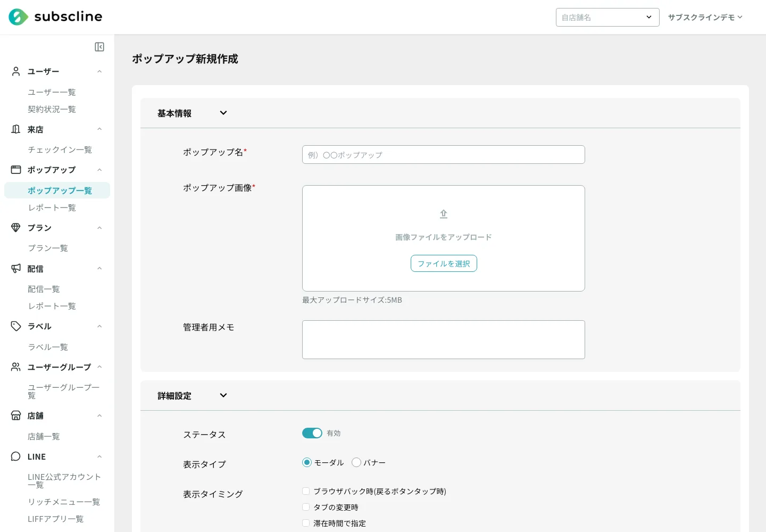This screenshot has width=766, height=532.
Task: Click the 配信 megaphone icon in sidebar
Action: [16, 269]
